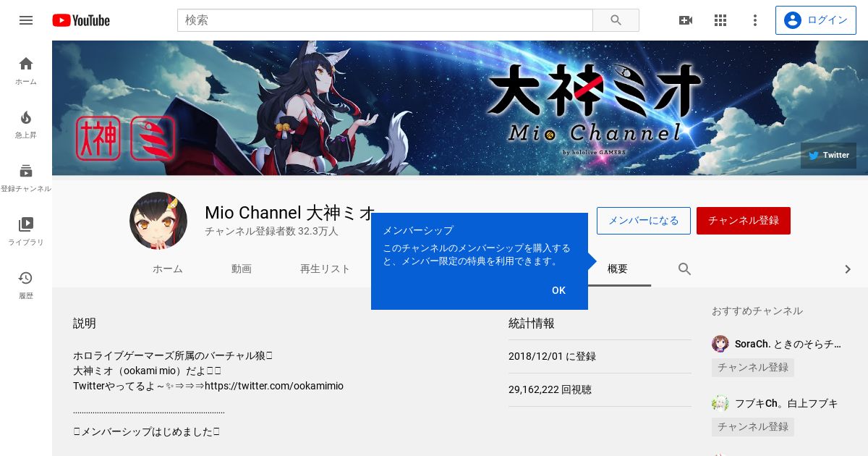Open 履歴 history in sidebar
This screenshot has height=456, width=868.
(x=26, y=285)
